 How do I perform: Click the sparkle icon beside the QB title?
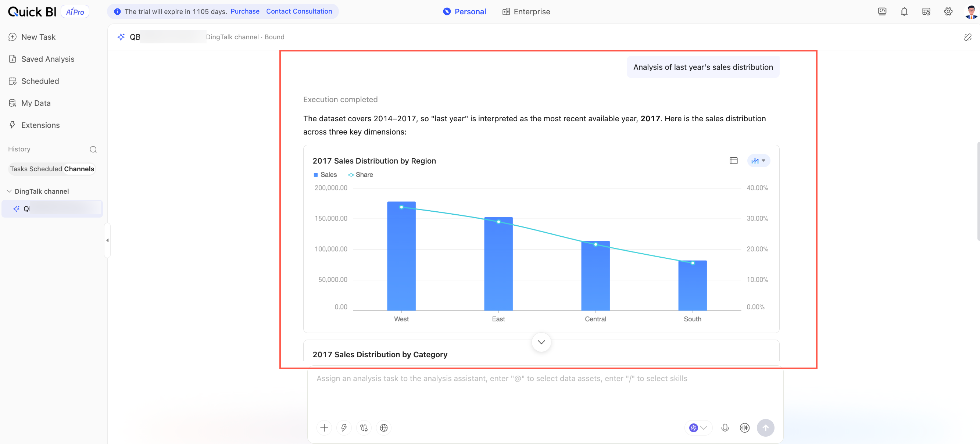coord(121,37)
